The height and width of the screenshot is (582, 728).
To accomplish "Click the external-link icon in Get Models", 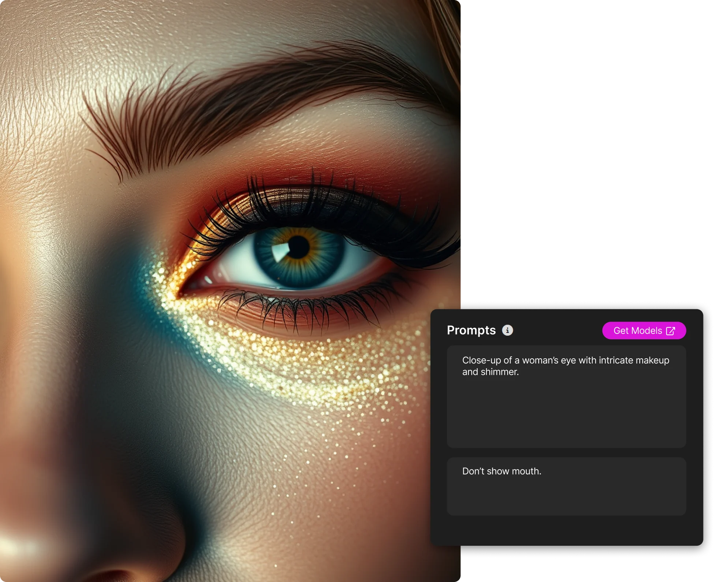I will (671, 331).
